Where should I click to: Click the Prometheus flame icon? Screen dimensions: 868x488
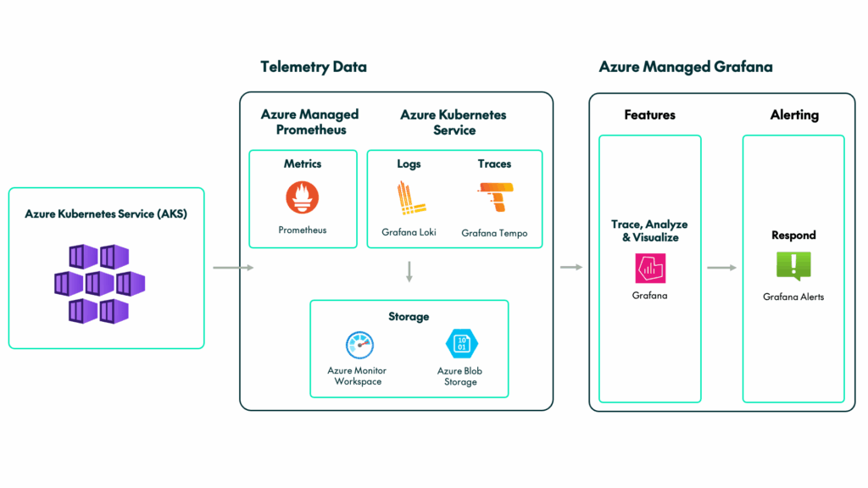pos(303,197)
